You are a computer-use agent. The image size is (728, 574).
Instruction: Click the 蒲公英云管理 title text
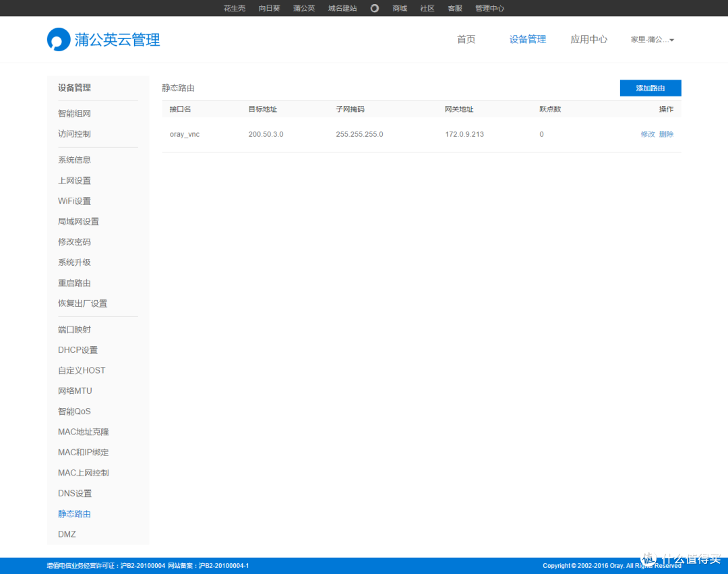tap(117, 40)
